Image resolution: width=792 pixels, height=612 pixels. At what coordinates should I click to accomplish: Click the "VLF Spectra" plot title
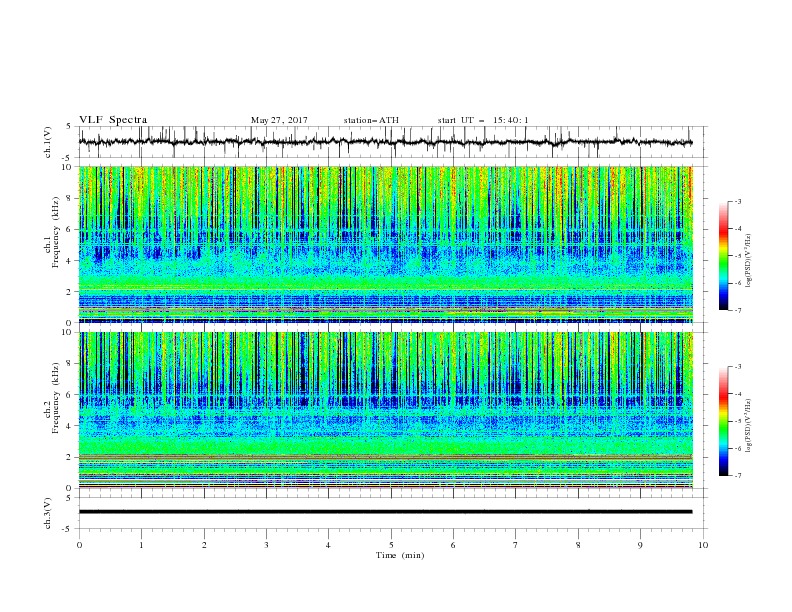[x=113, y=120]
